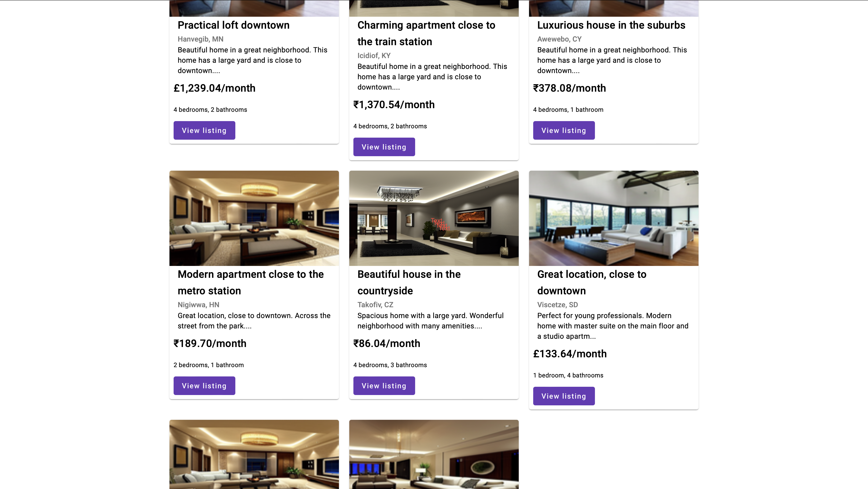Click the ₹189.70/month price text

210,343
